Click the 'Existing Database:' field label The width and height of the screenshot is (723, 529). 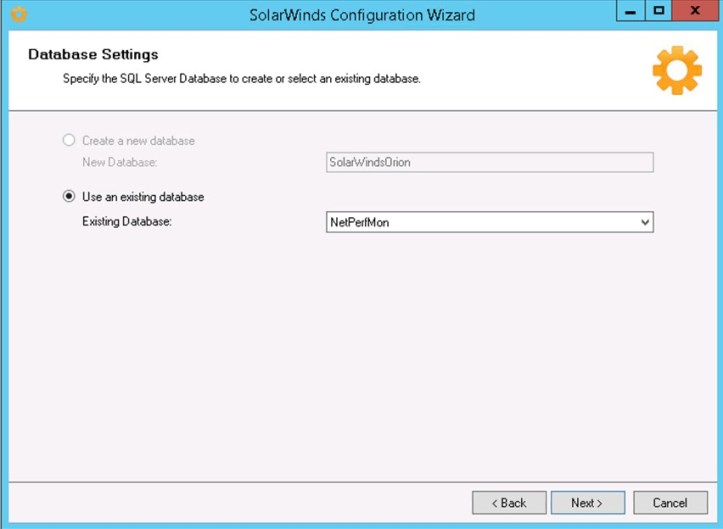tap(127, 221)
